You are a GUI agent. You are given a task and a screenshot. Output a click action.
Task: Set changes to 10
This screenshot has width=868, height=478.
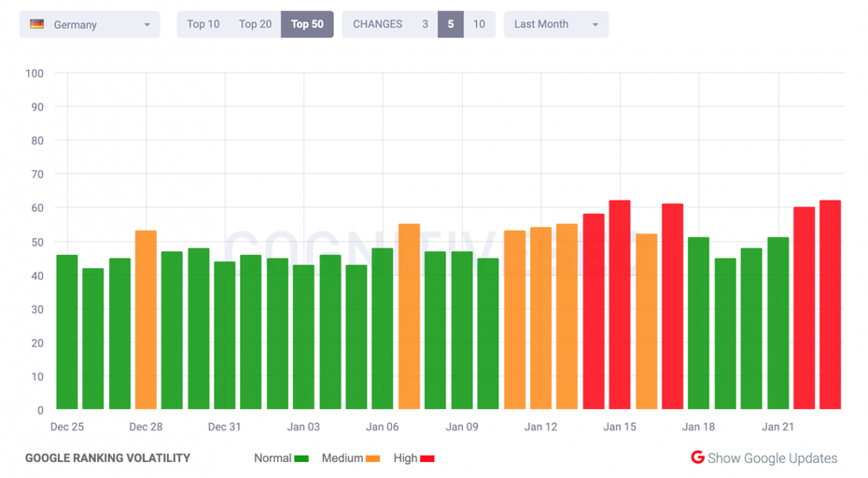(x=479, y=24)
